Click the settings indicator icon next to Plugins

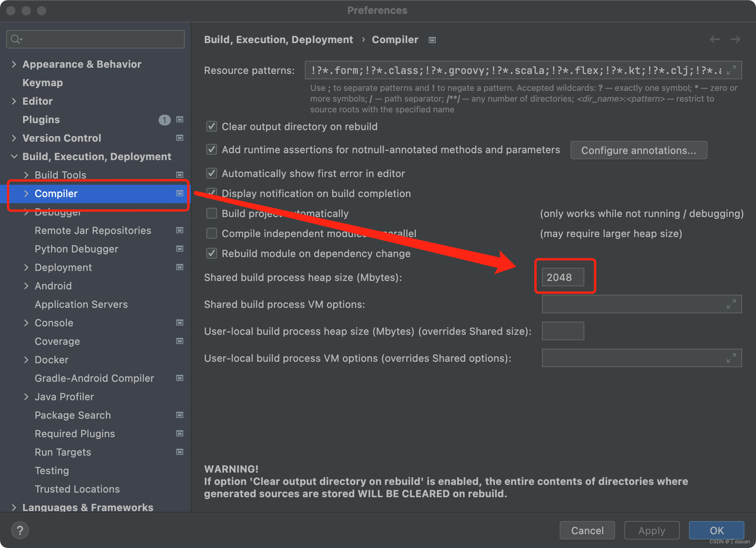179,120
